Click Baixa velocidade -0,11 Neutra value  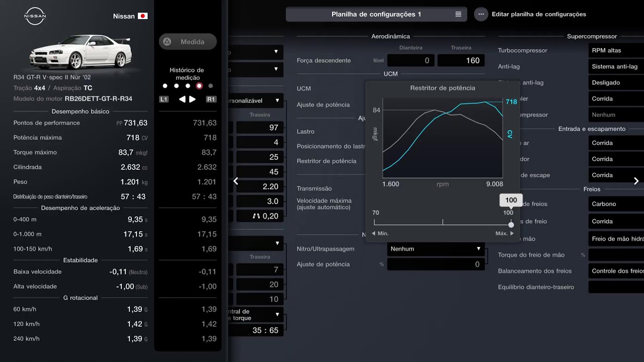(x=128, y=271)
